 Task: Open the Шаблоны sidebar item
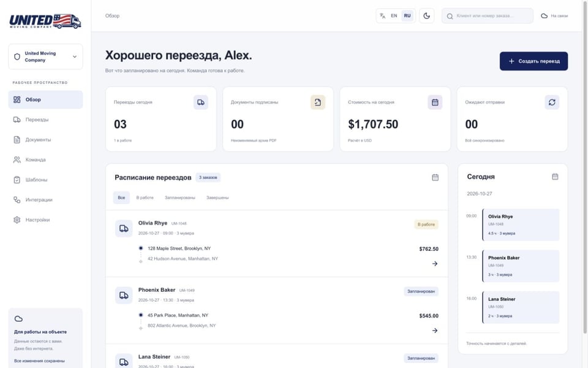click(x=45, y=180)
